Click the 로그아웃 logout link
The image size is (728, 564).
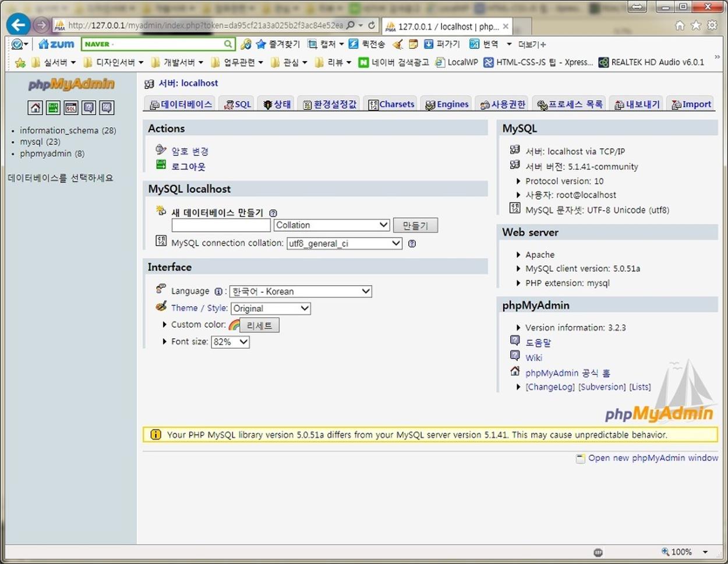tap(188, 166)
